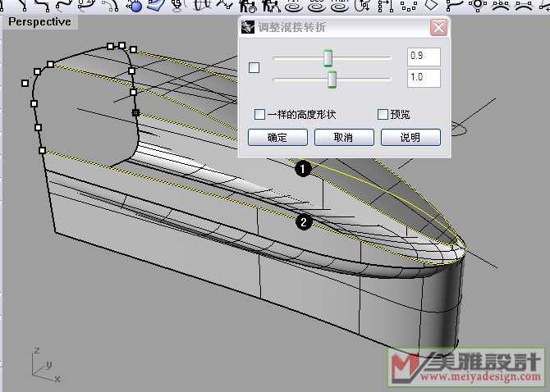Click the lower slider handle at 1.0
Viewport: 550px width, 392px height.
click(x=332, y=80)
